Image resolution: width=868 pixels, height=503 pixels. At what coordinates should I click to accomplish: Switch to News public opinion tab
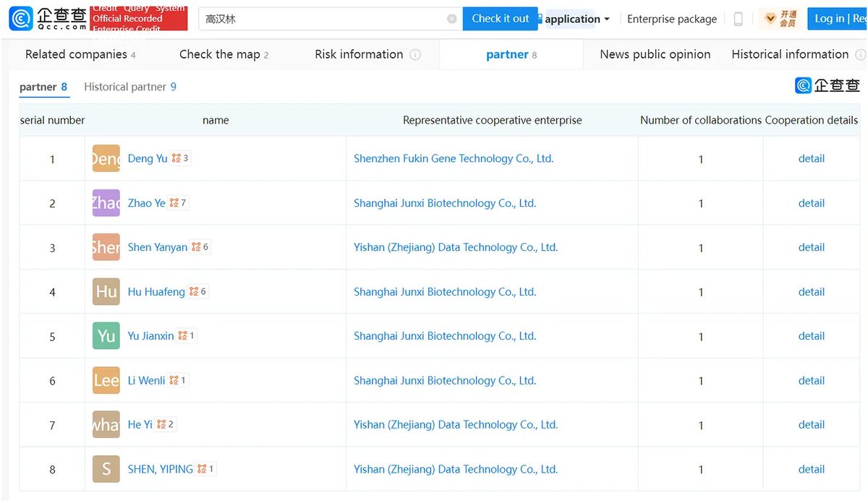coord(655,55)
